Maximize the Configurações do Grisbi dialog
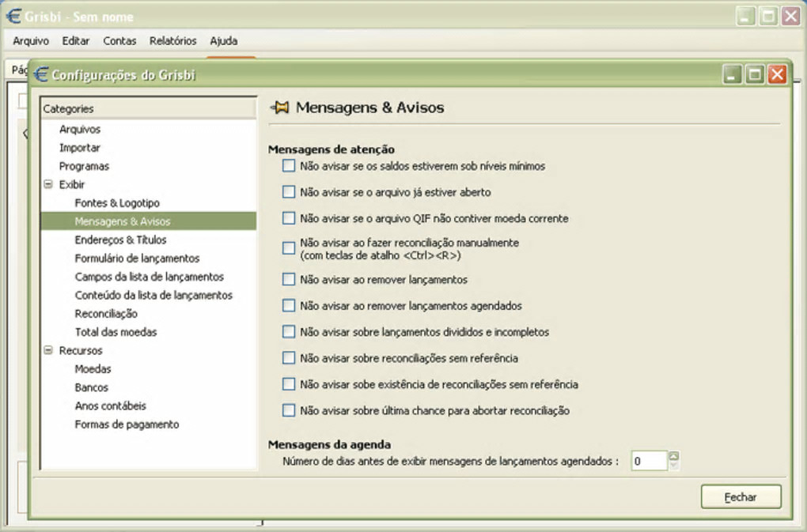 click(x=755, y=74)
